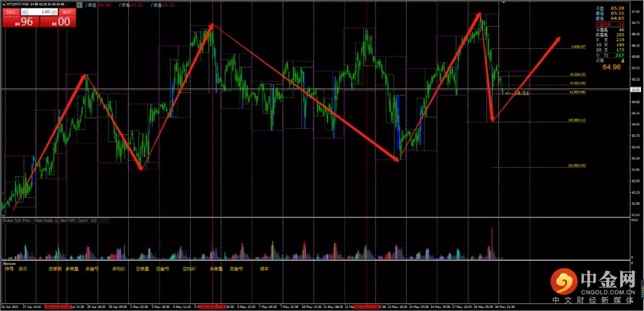Click the 6 May 13:30 time axis label
The width and height of the screenshot is (644, 311).
(246, 307)
